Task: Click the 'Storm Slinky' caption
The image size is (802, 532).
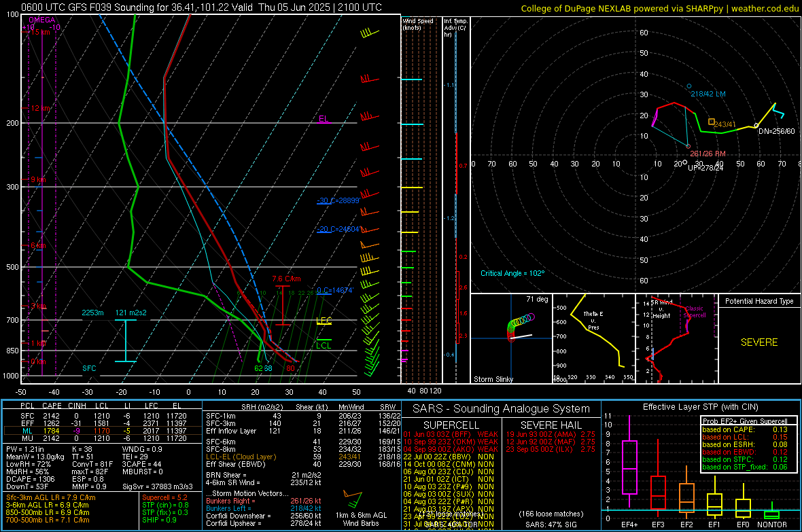Action: (493, 379)
